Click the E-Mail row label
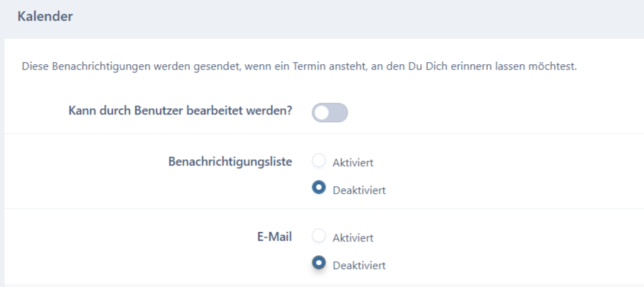Viewport: 644px width, 287px height. [272, 237]
